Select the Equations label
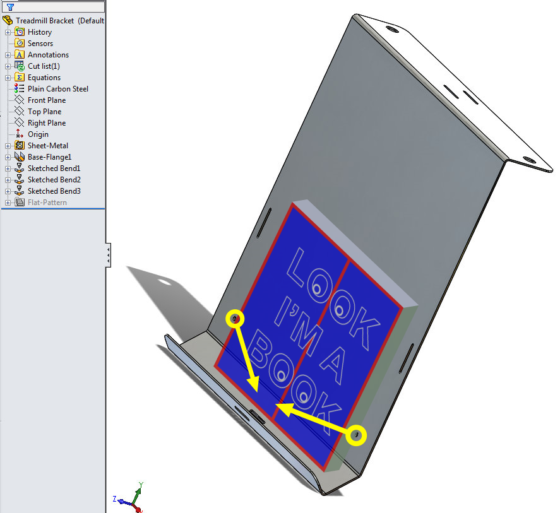The image size is (560, 513). pyautogui.click(x=44, y=78)
